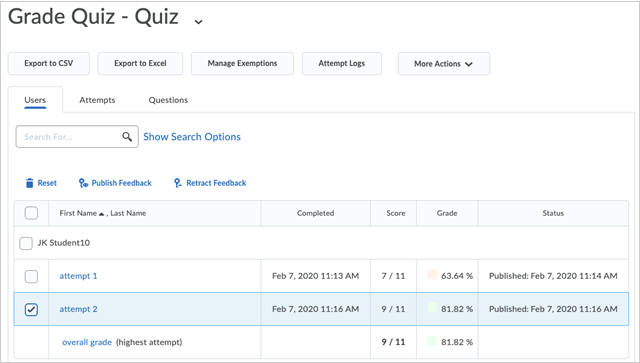Switch to the Questions tab
Viewport: 640px width, 363px height.
tap(168, 100)
